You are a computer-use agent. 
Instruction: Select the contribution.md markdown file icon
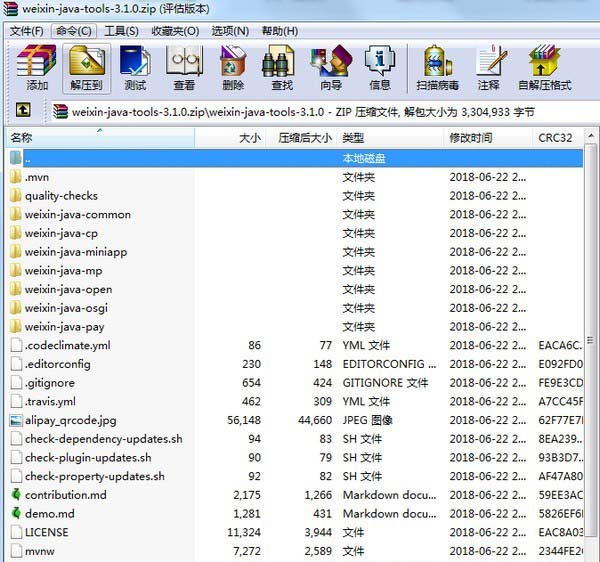click(x=16, y=495)
